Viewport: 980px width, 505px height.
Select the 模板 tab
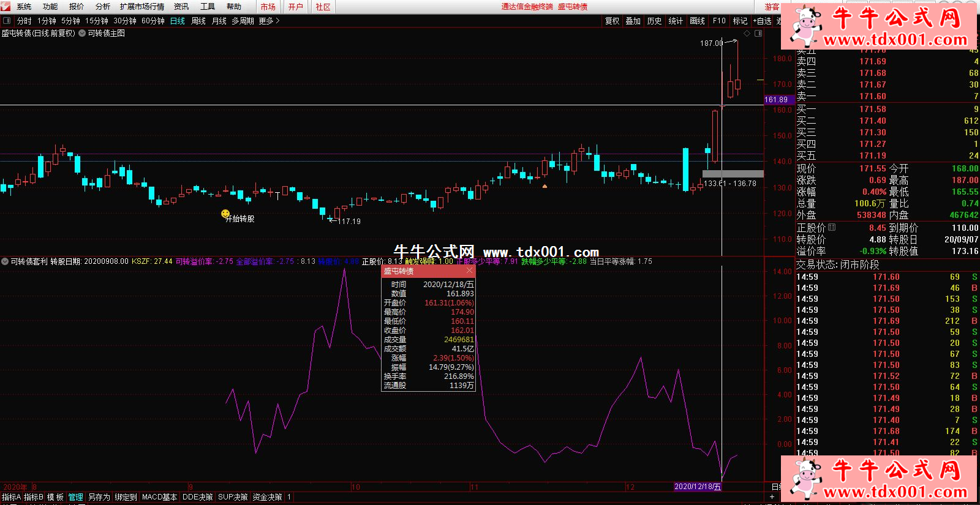(55, 497)
